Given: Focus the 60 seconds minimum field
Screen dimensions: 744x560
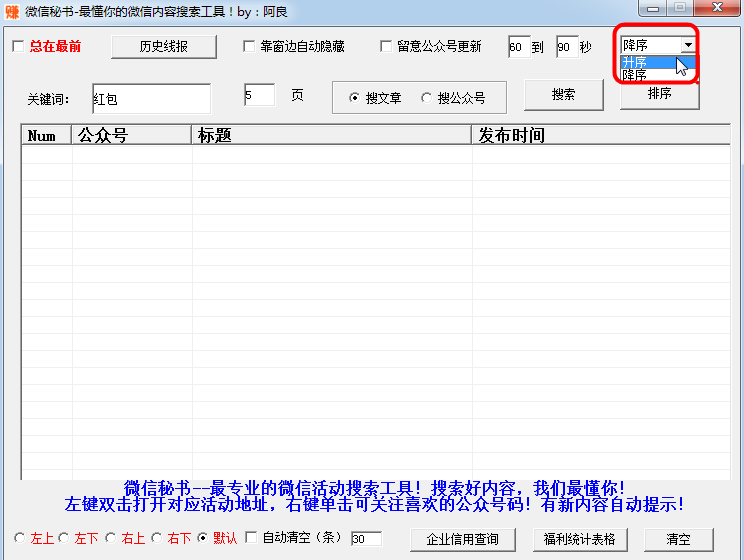Looking at the screenshot, I should (519, 47).
